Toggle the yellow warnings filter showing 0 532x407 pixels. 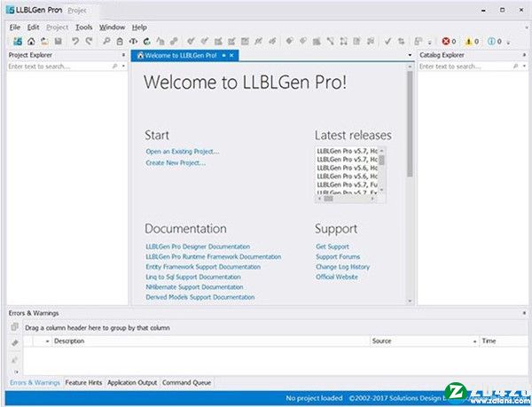(x=472, y=42)
